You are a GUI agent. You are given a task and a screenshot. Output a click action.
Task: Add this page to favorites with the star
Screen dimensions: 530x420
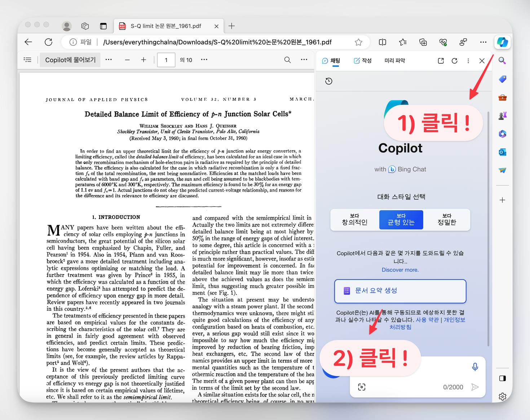(358, 42)
